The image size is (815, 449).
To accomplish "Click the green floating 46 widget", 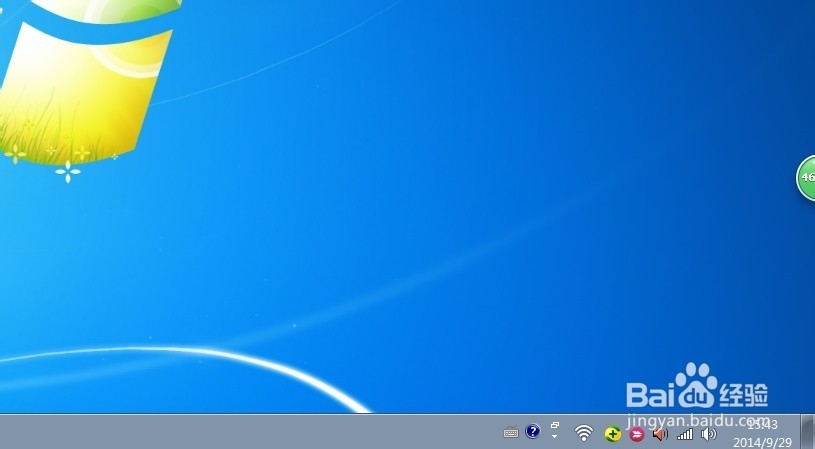I will (x=806, y=178).
